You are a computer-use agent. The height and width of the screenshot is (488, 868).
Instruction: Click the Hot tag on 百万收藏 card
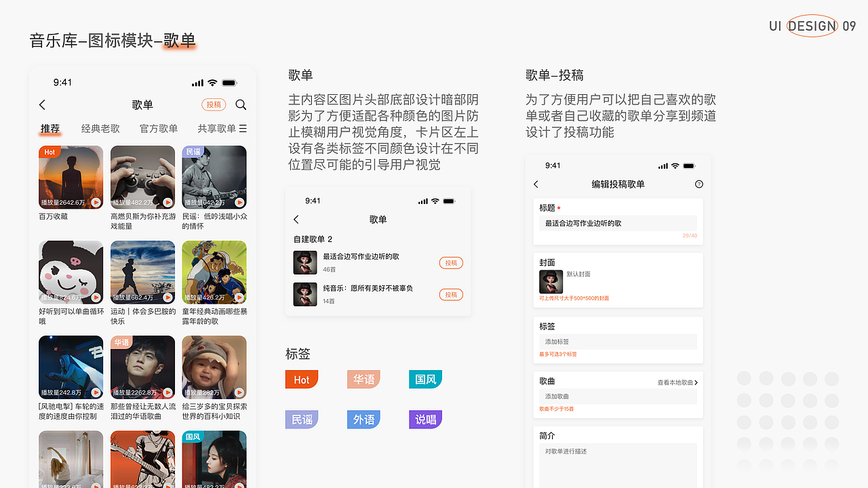(x=50, y=152)
